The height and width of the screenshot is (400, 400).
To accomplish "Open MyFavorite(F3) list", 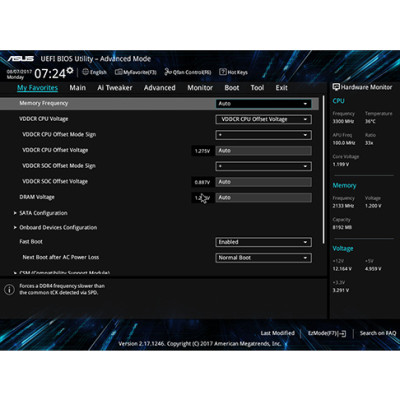I will [135, 72].
